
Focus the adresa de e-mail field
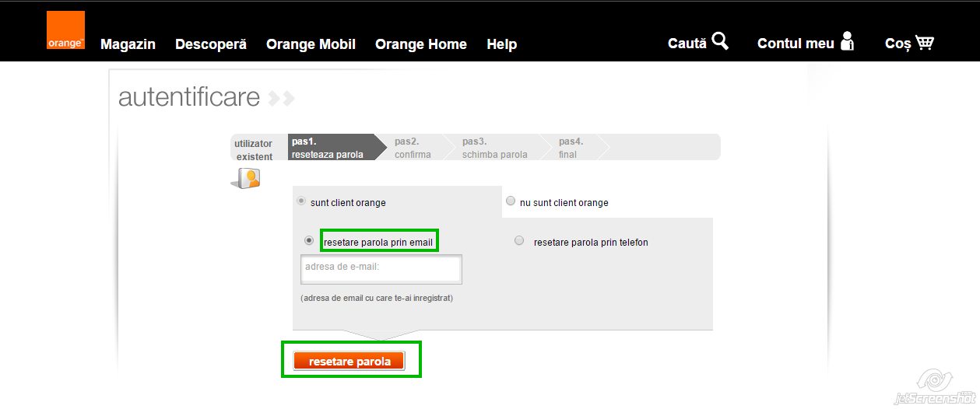(x=381, y=269)
